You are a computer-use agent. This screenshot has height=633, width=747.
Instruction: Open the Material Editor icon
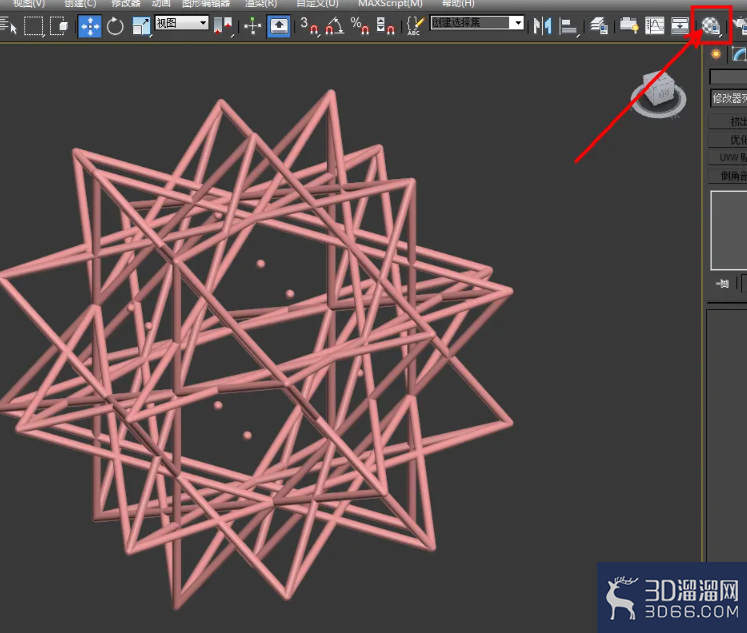coord(711,26)
